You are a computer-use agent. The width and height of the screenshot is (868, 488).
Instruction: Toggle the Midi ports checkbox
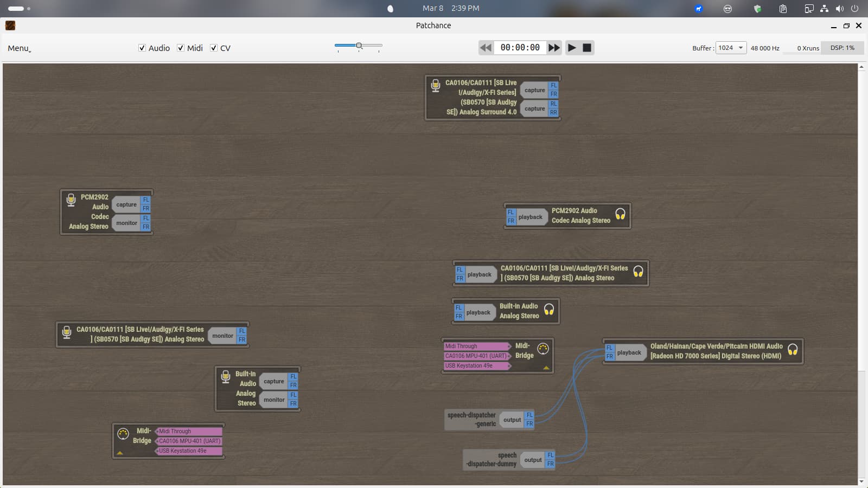[181, 48]
